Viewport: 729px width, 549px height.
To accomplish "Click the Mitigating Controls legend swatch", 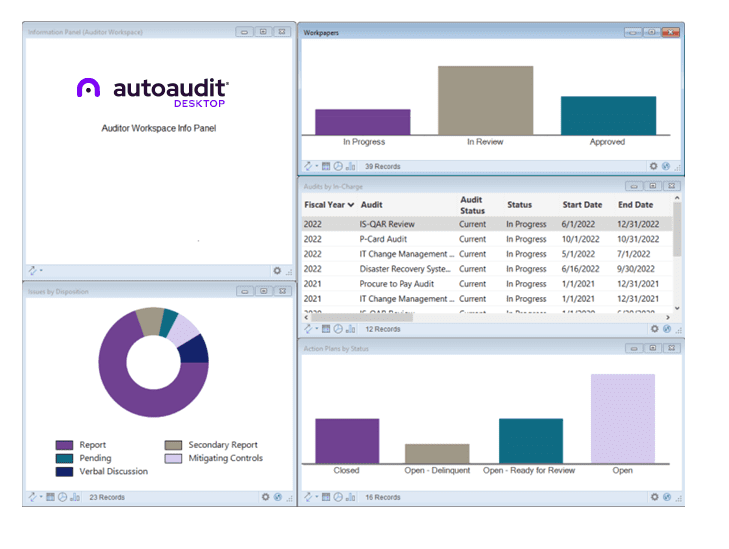I will pyautogui.click(x=173, y=458).
